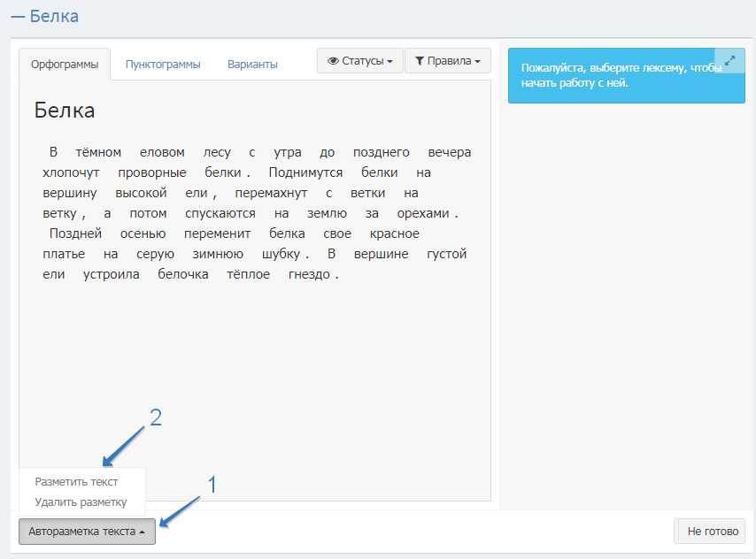This screenshot has width=756, height=559.
Task: Expand the Правила filter dropdown
Action: (447, 61)
